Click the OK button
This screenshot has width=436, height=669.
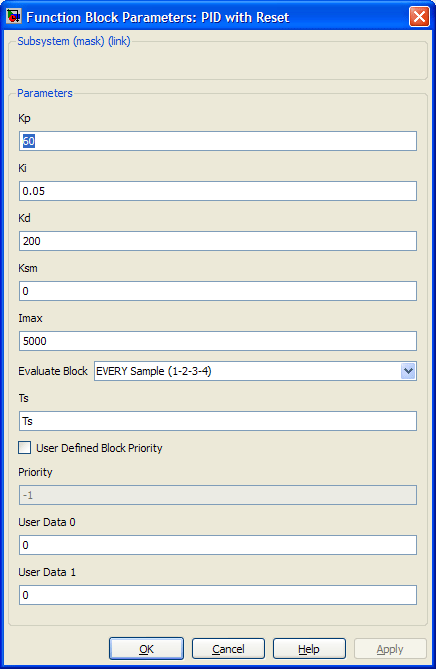point(146,649)
